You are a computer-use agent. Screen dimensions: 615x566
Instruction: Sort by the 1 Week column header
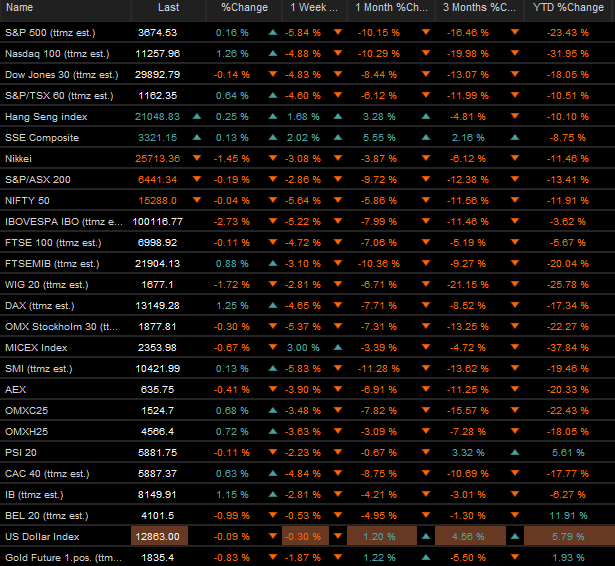(311, 8)
